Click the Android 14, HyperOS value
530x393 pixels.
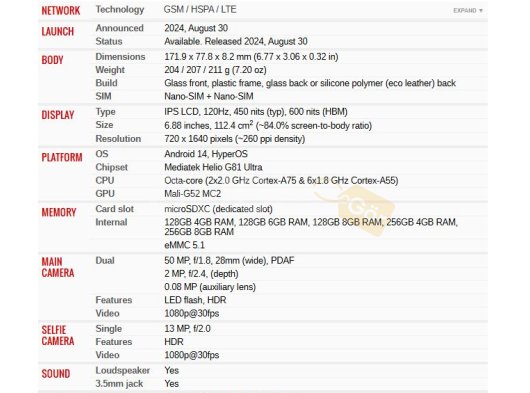click(x=206, y=154)
